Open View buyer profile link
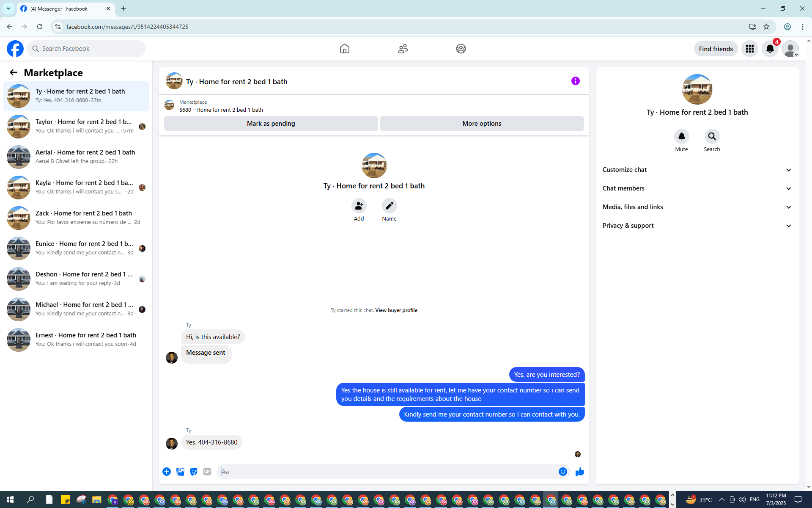Viewport: 812px width, 508px height. pos(396,310)
